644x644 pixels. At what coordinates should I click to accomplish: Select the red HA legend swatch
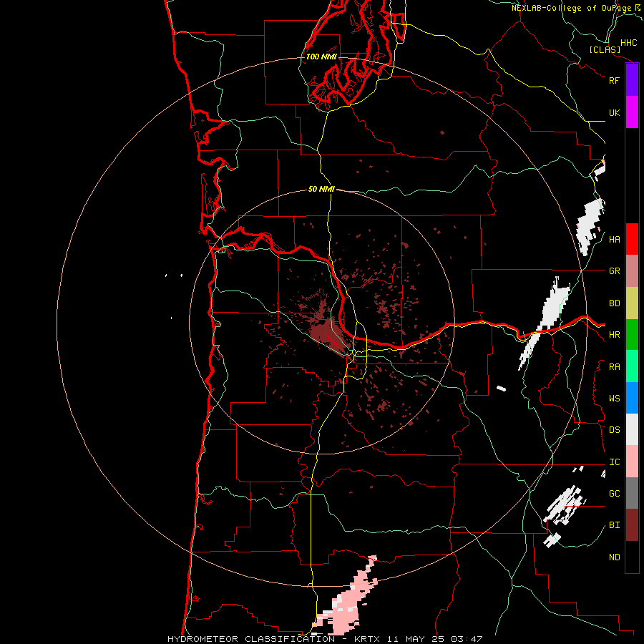point(632,239)
